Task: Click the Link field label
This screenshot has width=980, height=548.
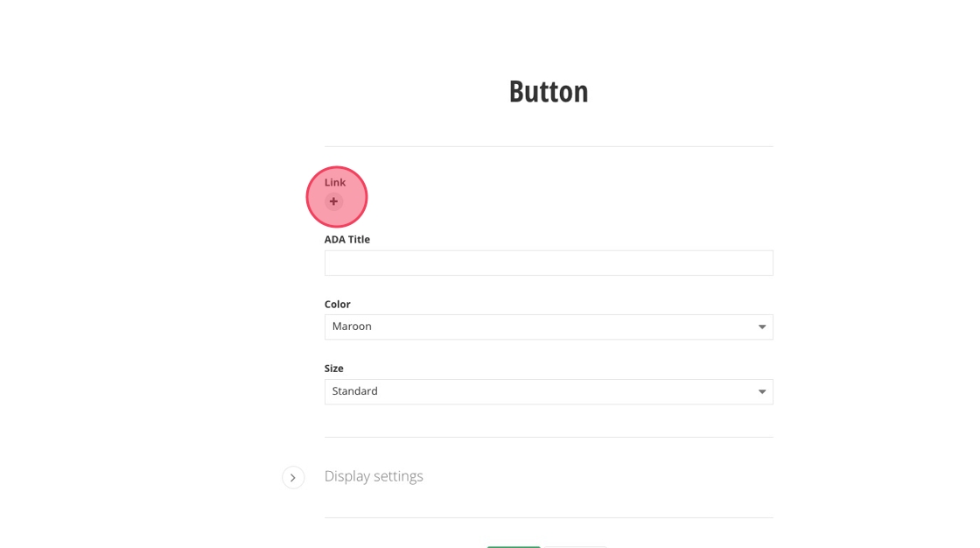Action: (335, 182)
